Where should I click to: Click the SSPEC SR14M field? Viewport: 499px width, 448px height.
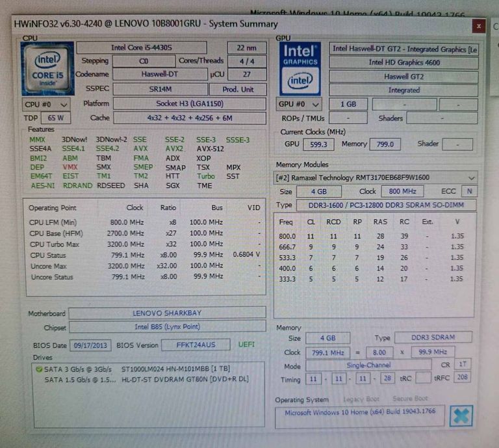pos(160,89)
